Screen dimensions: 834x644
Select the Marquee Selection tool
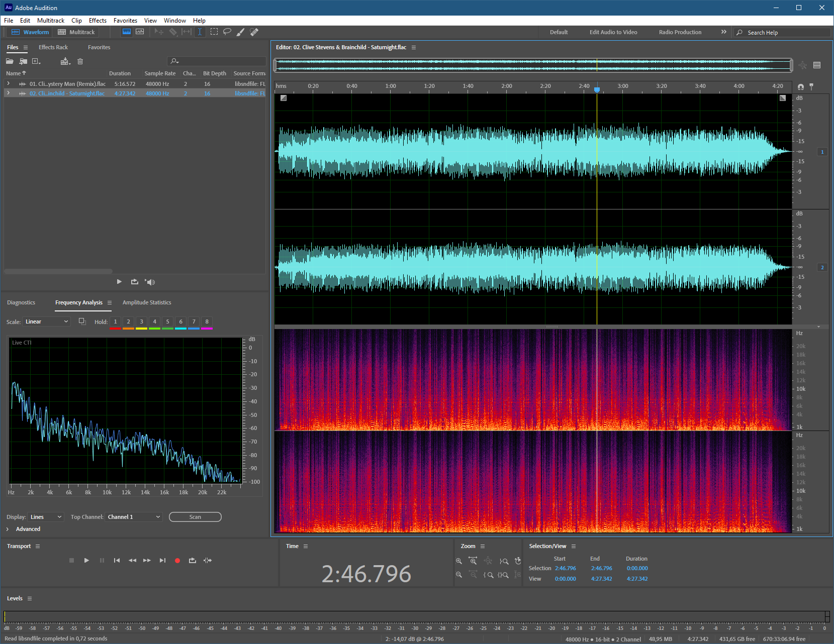pos(214,32)
